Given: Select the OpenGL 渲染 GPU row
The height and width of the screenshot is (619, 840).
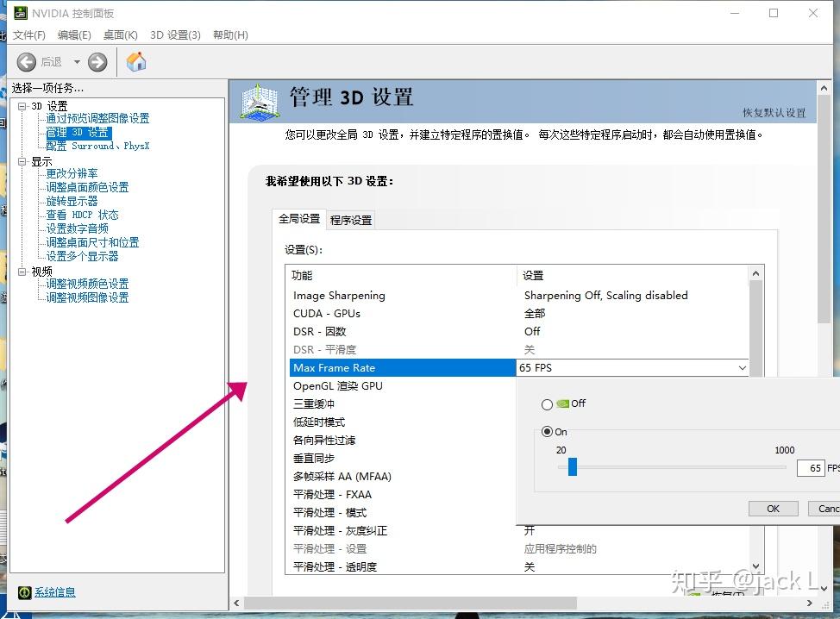Looking at the screenshot, I should 403,386.
